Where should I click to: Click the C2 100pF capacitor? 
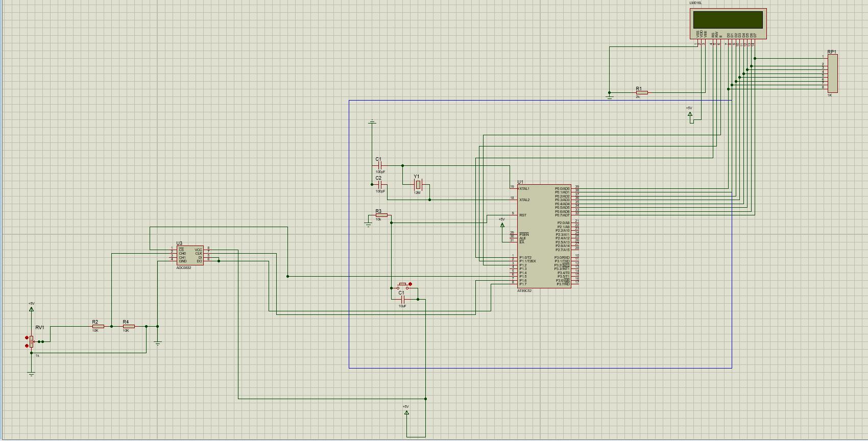[379, 184]
